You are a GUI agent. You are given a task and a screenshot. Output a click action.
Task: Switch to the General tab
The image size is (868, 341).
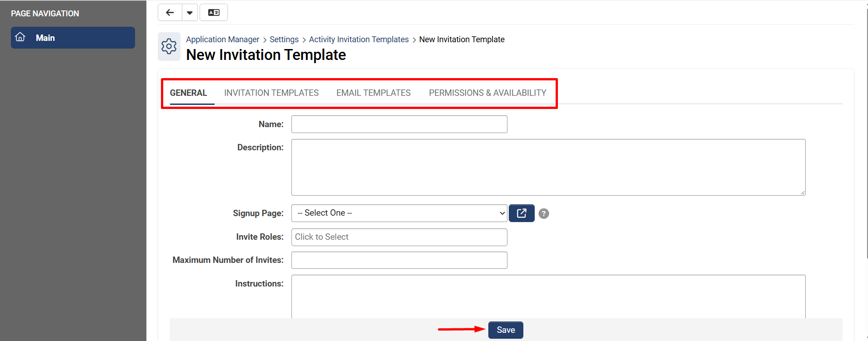click(x=188, y=93)
